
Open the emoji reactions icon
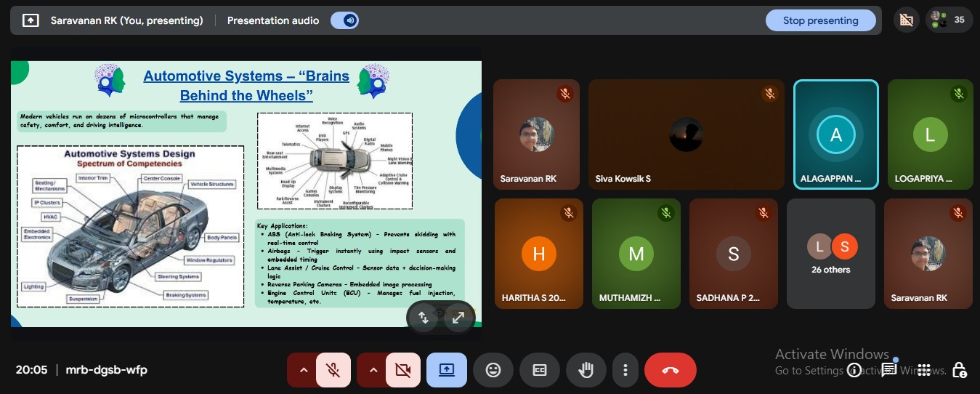click(493, 370)
